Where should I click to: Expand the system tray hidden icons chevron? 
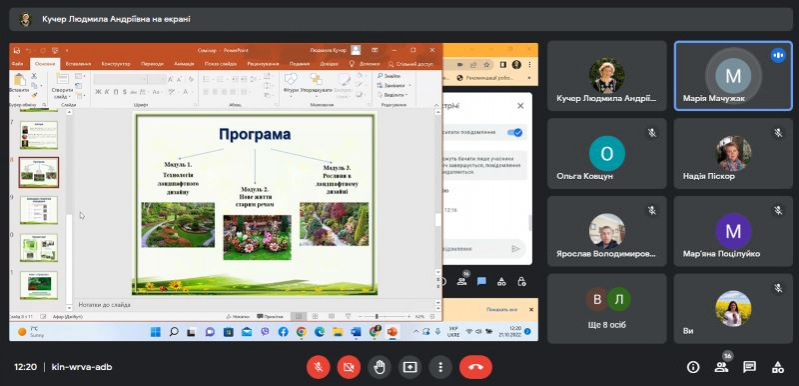(x=415, y=332)
